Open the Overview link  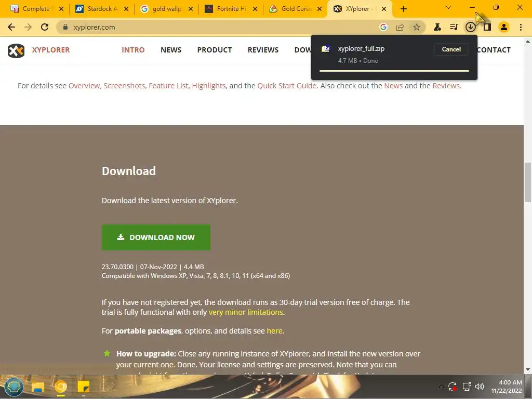(x=84, y=86)
